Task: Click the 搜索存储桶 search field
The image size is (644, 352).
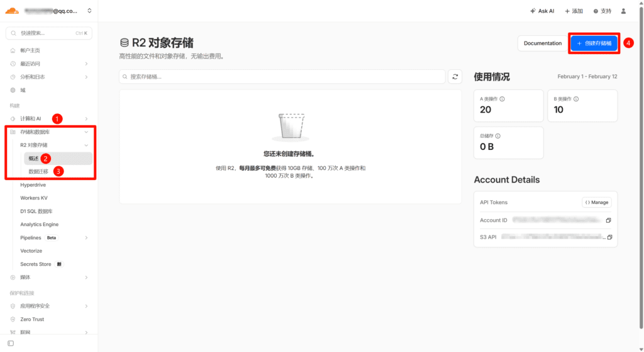Action: coord(282,76)
